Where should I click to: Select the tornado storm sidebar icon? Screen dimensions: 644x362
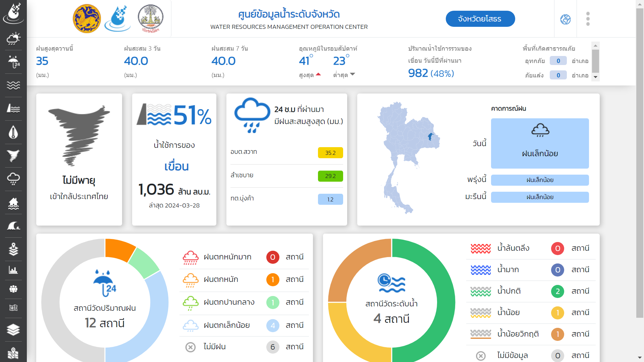click(13, 156)
